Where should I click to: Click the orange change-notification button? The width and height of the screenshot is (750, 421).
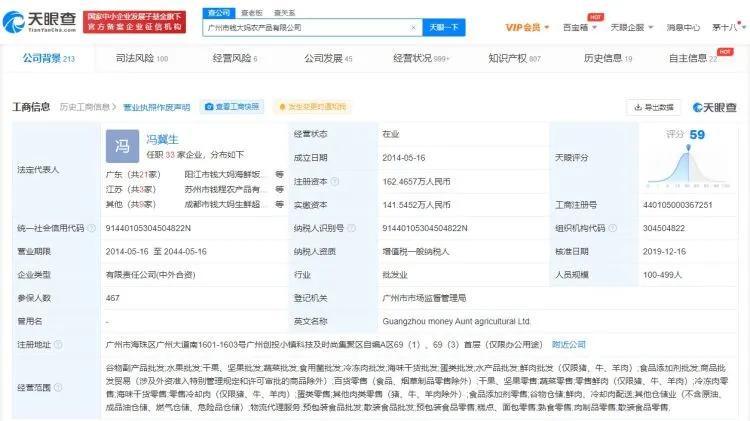click(x=312, y=107)
